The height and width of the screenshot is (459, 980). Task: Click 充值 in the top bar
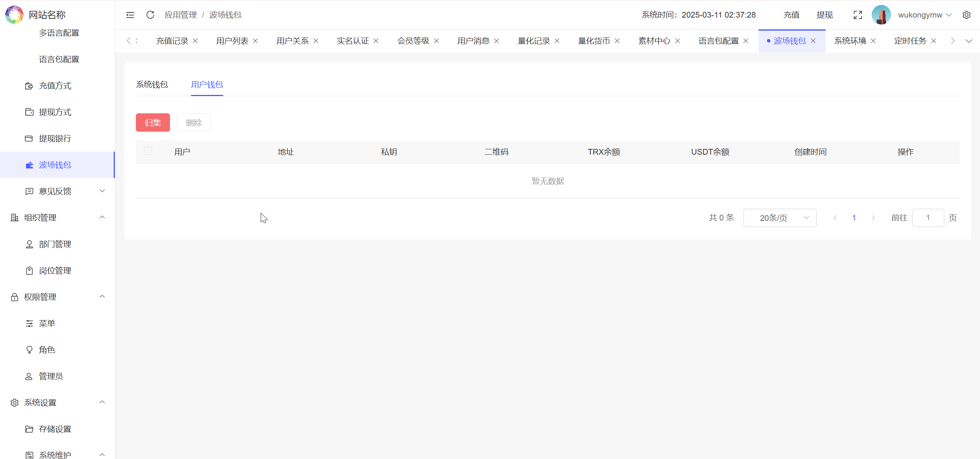[x=791, y=15]
